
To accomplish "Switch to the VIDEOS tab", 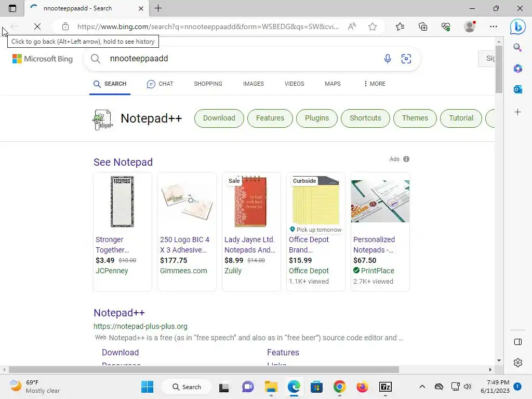I will [294, 84].
